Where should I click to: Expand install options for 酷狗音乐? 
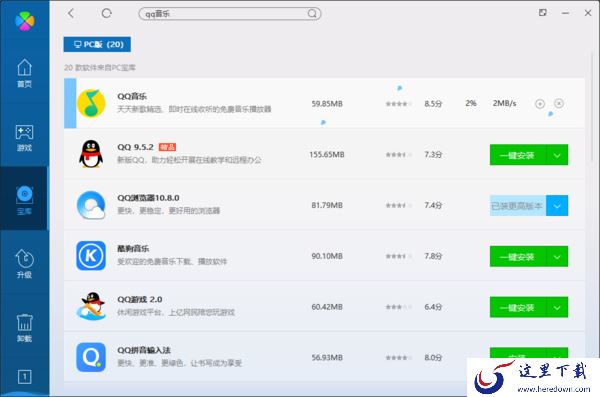click(557, 256)
